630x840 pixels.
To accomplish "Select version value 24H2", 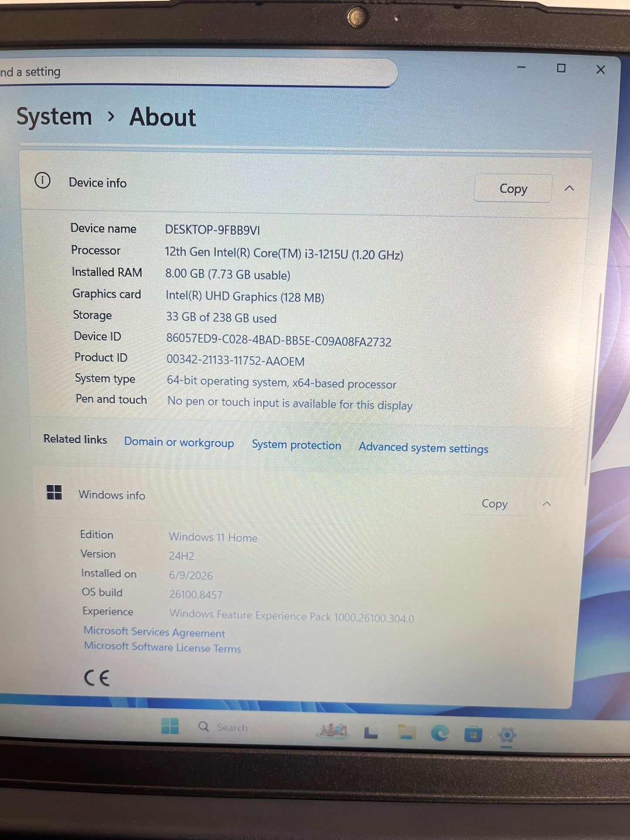I will point(181,556).
